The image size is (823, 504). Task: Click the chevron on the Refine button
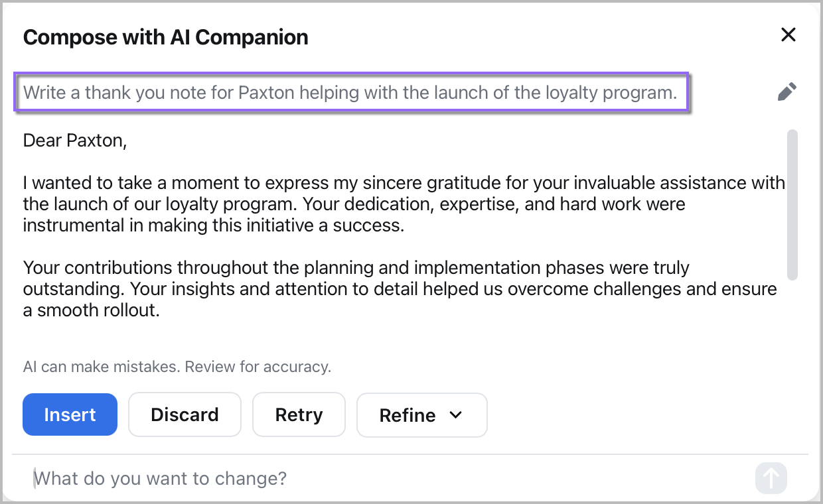tap(456, 415)
